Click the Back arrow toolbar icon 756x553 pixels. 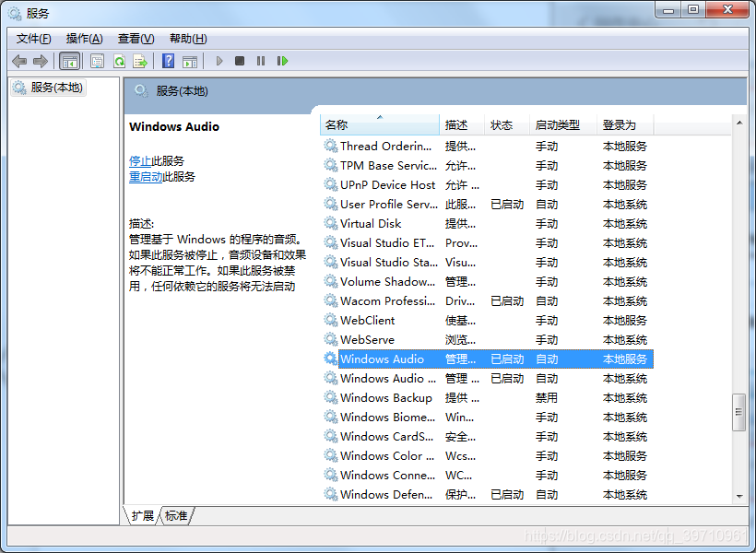click(x=19, y=61)
